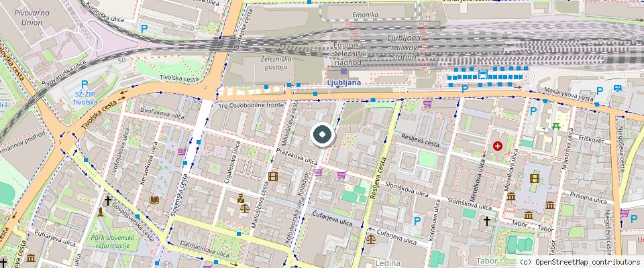Select the Masarykova cesta label
644x268 pixels.
pos(568,95)
